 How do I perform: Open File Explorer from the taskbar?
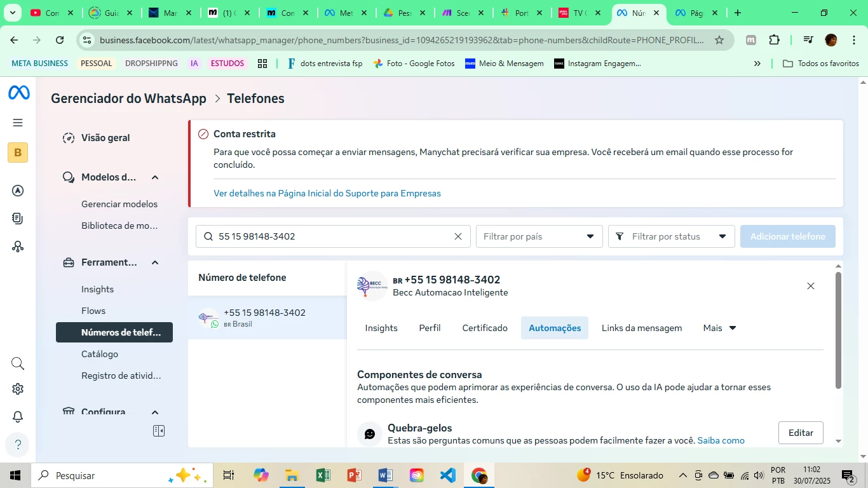point(292,475)
